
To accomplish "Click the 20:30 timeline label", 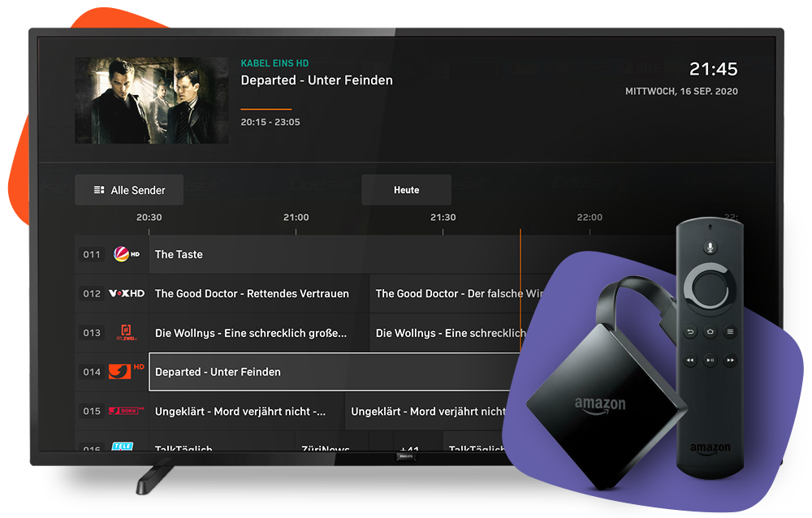I will (x=149, y=218).
